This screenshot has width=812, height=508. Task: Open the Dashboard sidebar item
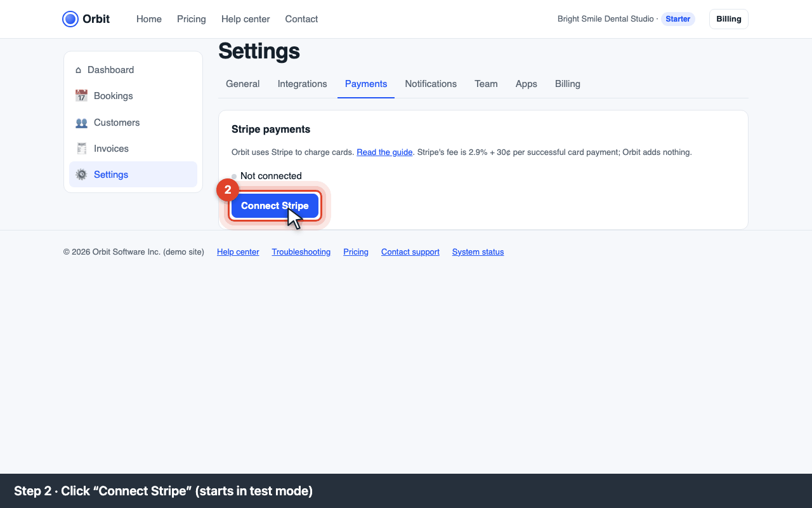(x=133, y=70)
